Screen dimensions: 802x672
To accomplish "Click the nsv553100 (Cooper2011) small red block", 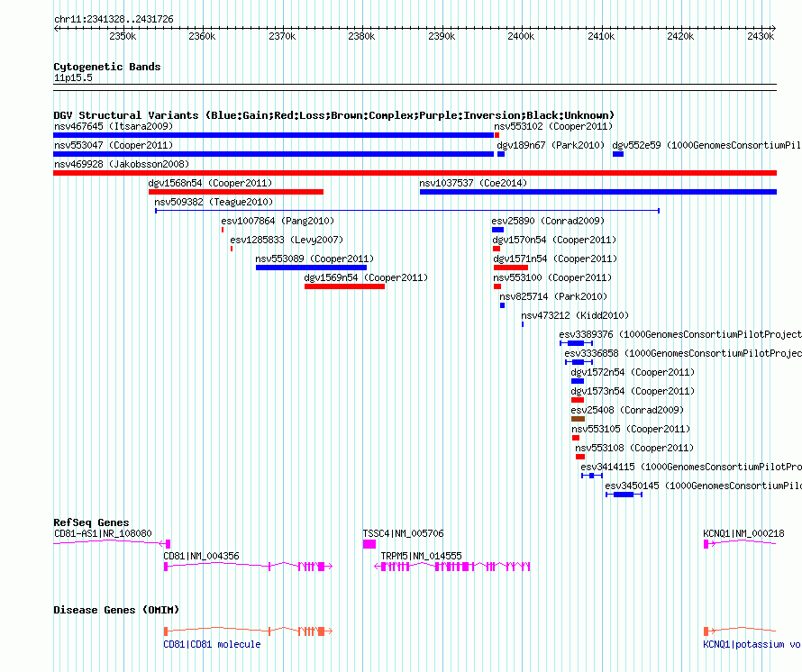I will [497, 286].
